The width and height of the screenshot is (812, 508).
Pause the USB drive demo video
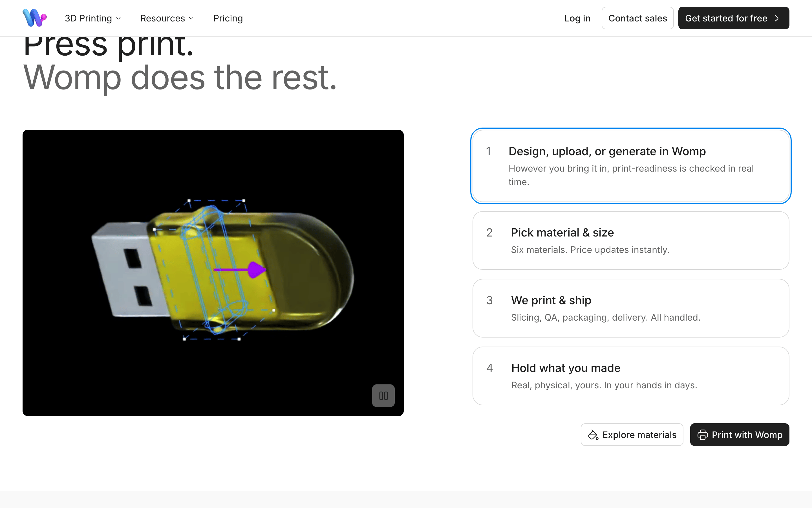click(383, 395)
